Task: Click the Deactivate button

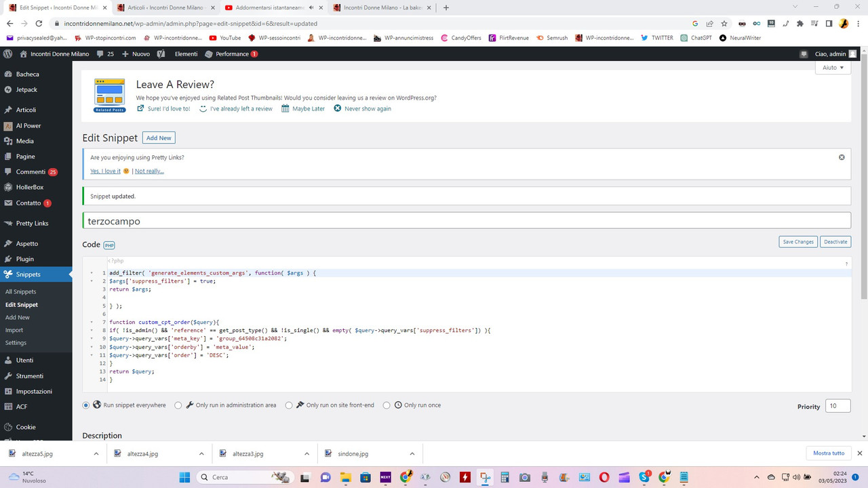Action: pos(835,242)
